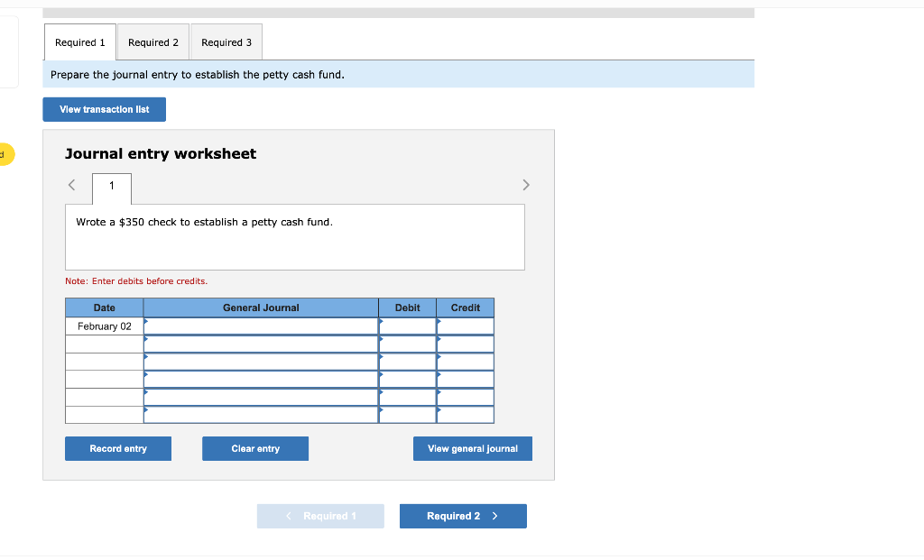The width and height of the screenshot is (924, 560).
Task: Click the Credit column header
Action: tap(466, 308)
